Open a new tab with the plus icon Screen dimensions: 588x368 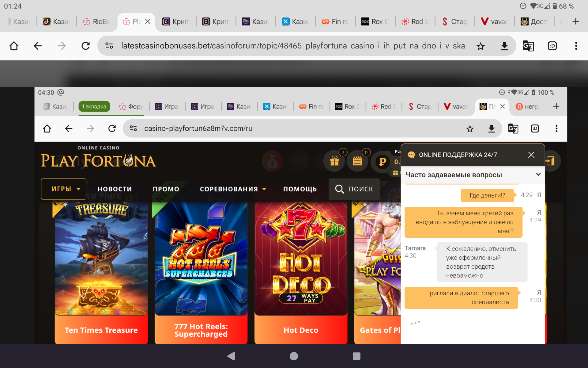pos(576,21)
